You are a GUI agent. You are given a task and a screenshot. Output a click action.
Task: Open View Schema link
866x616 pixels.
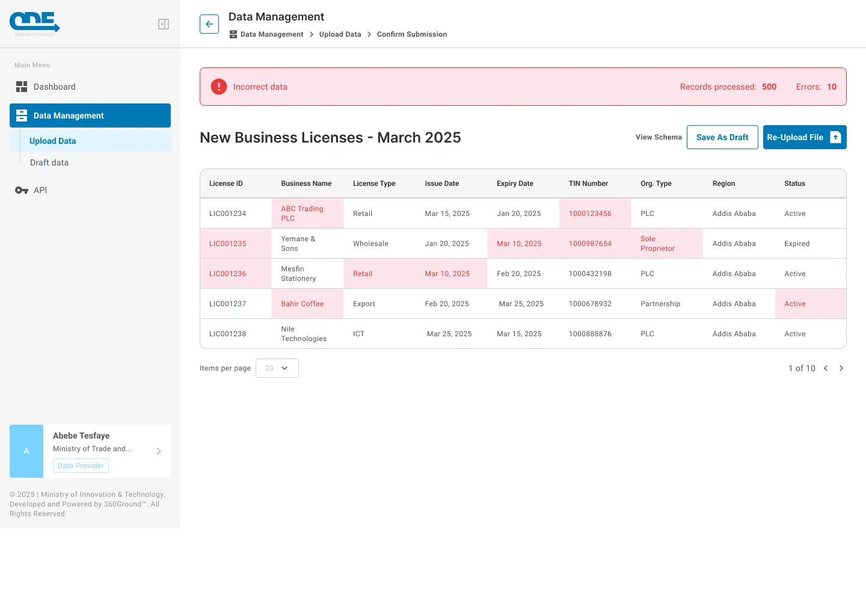coord(659,137)
